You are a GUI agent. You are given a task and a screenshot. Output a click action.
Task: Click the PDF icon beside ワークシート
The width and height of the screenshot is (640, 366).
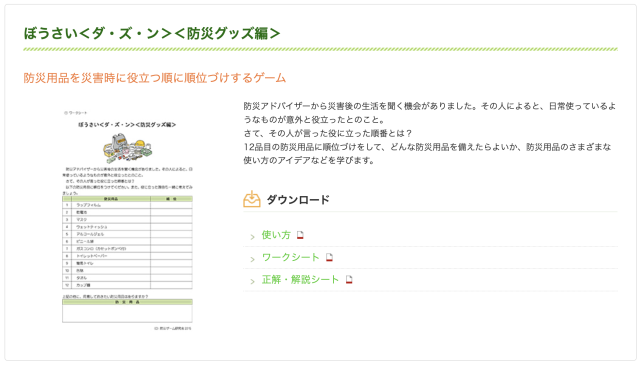329,257
